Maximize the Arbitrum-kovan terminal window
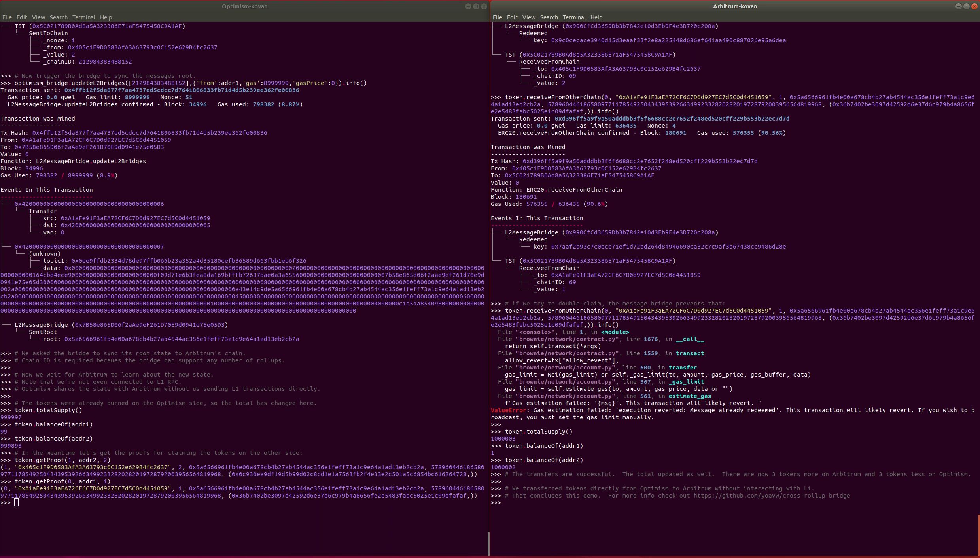The height and width of the screenshot is (558, 980). (x=967, y=6)
